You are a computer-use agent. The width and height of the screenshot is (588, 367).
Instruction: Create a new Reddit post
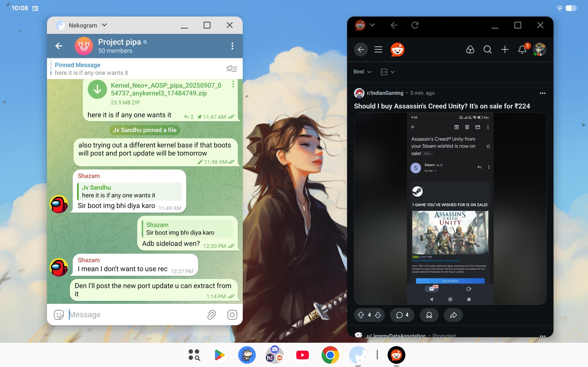click(x=505, y=50)
